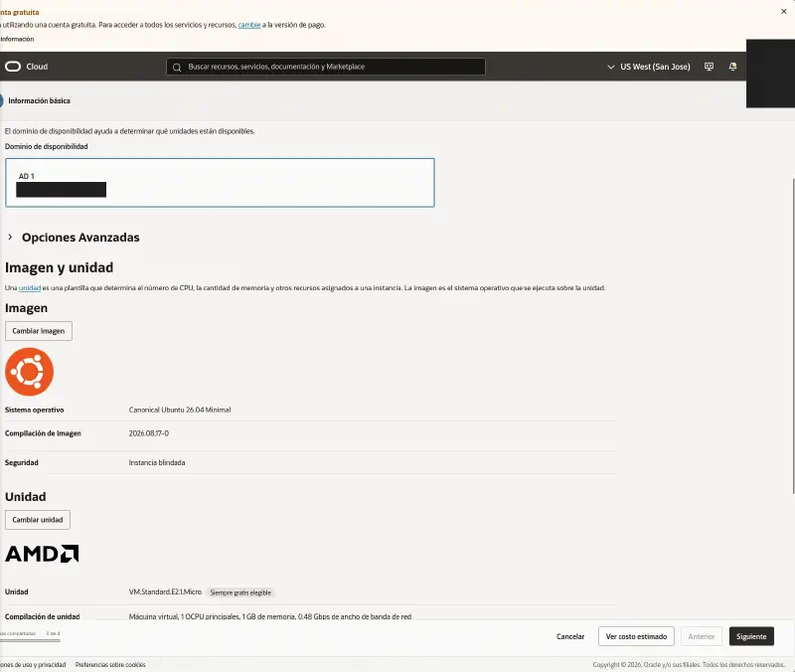The height and width of the screenshot is (672, 795).
Task: Click the Anterior button
Action: (x=702, y=636)
